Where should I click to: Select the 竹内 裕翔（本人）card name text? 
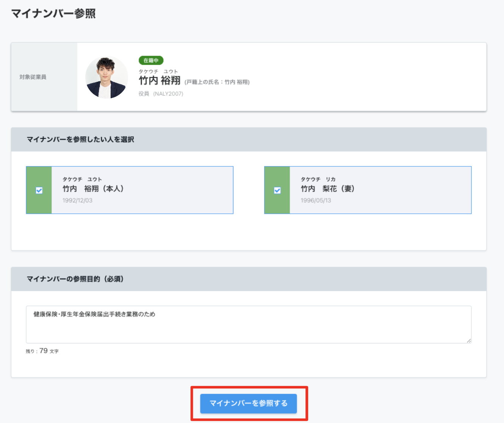[93, 188]
